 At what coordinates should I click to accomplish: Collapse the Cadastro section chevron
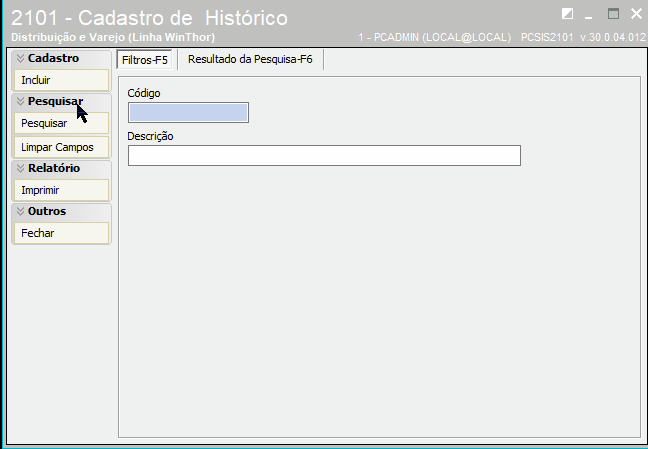20,58
